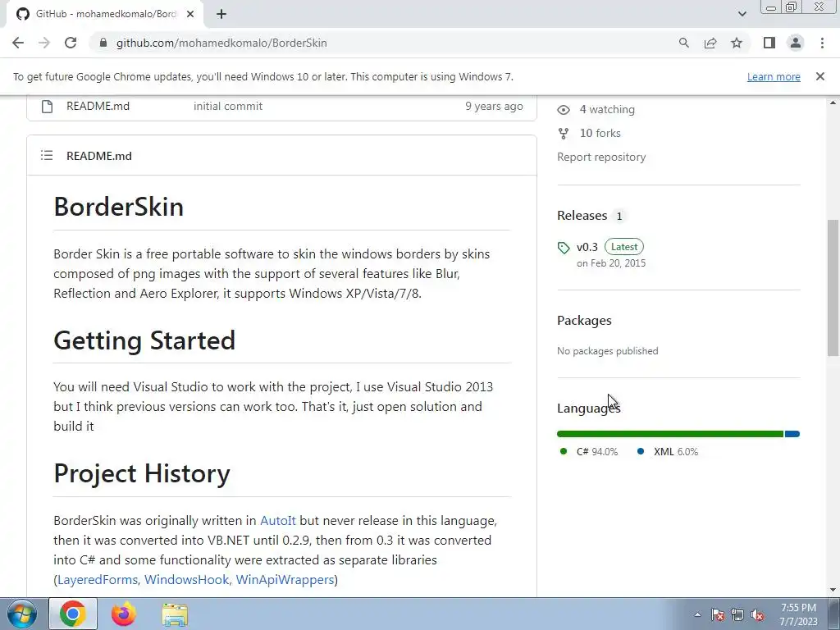Open the network tray icon
The image size is (840, 630).
click(x=737, y=615)
